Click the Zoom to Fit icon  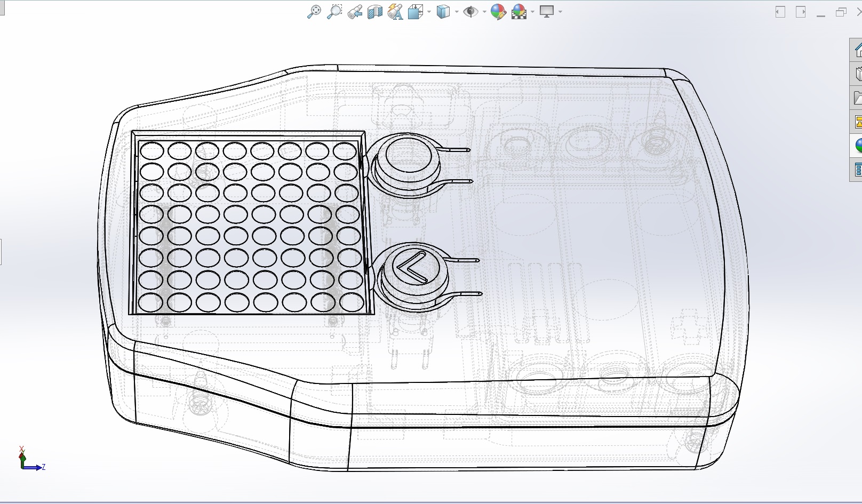pyautogui.click(x=314, y=12)
